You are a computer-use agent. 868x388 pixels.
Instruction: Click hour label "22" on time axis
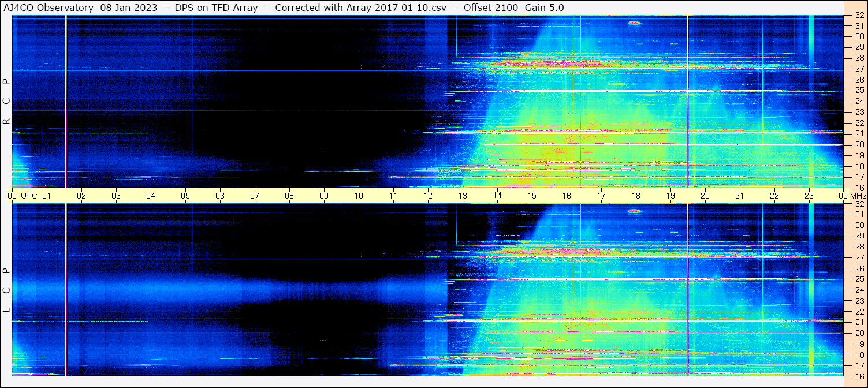[774, 196]
